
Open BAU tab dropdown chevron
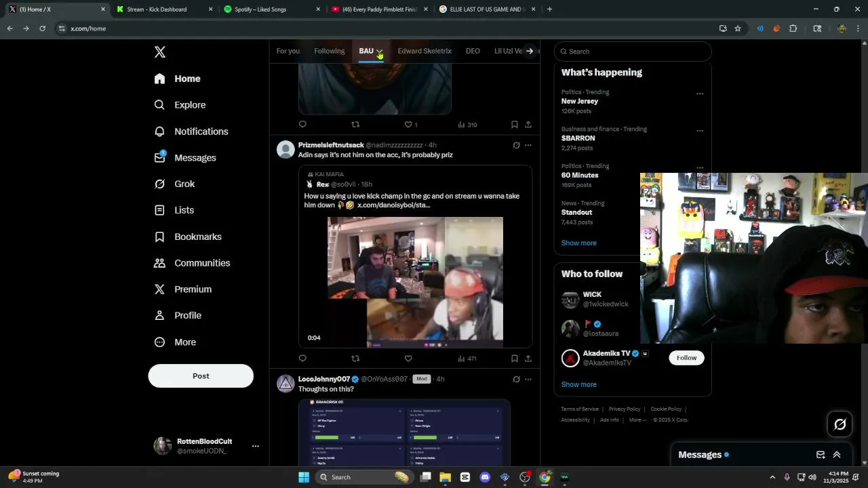point(380,52)
